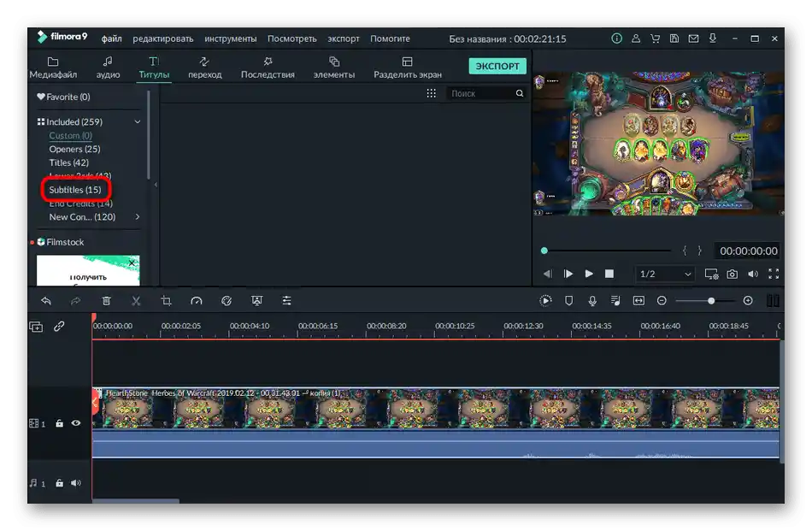This screenshot has width=812, height=531.
Task: Open the инструменты menu
Action: click(230, 38)
